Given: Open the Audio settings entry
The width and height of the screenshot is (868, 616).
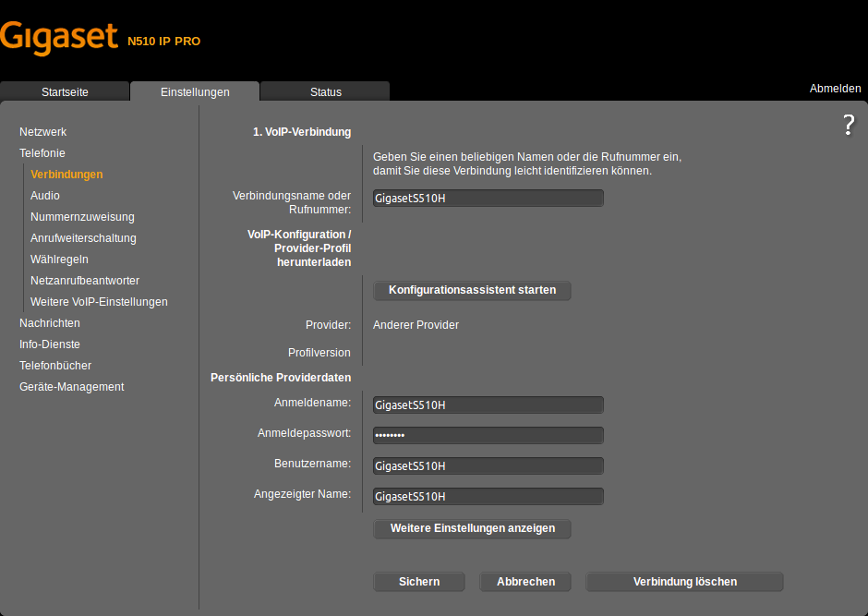Looking at the screenshot, I should pyautogui.click(x=45, y=196).
